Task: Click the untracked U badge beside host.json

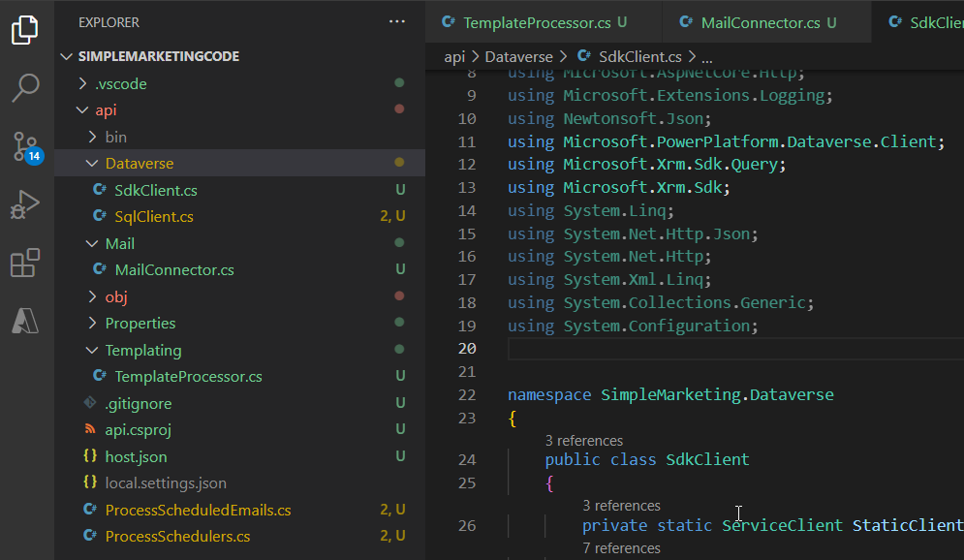Action: coord(400,456)
